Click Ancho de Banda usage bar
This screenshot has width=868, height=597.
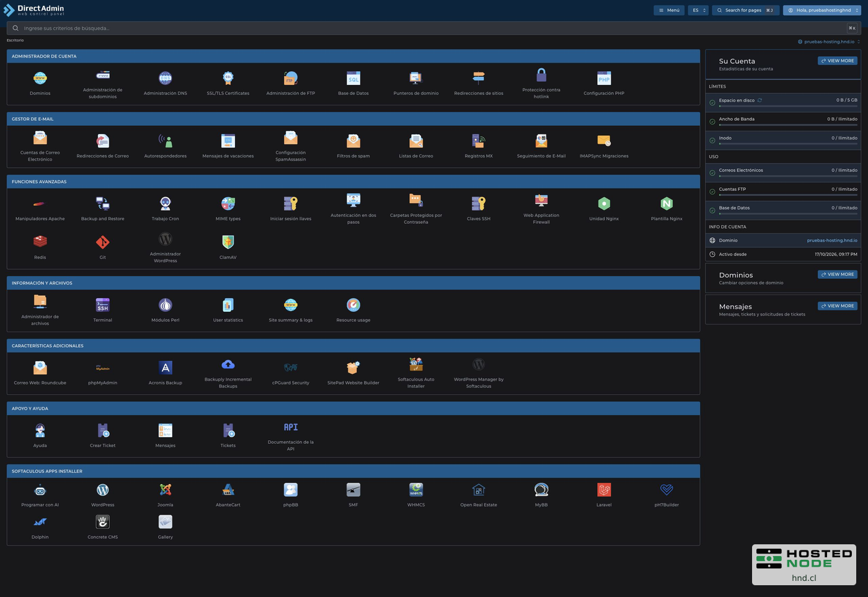pos(788,125)
